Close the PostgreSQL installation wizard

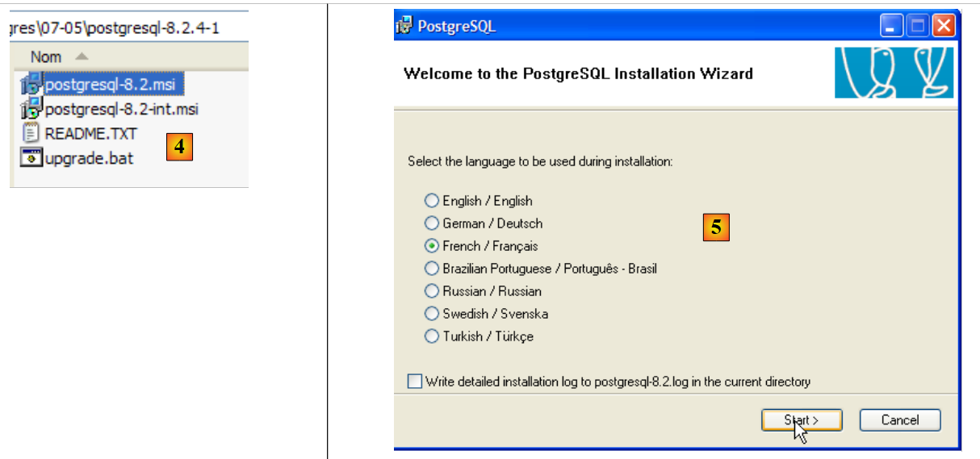point(943,26)
